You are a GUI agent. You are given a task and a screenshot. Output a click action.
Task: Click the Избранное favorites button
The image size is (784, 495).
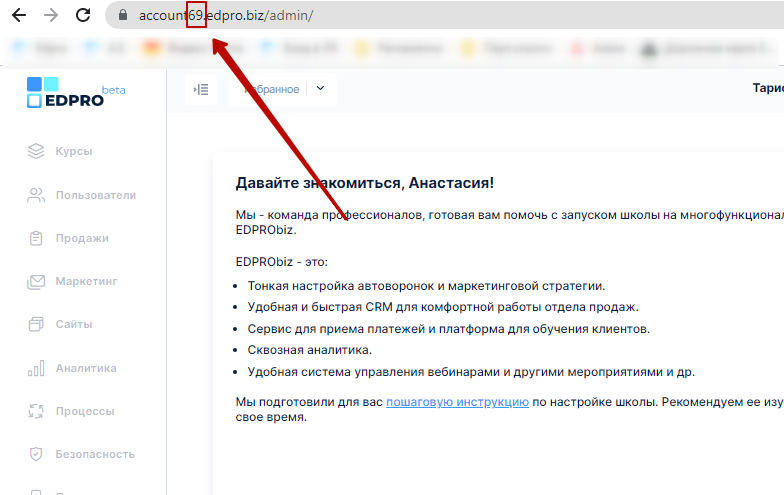point(272,90)
